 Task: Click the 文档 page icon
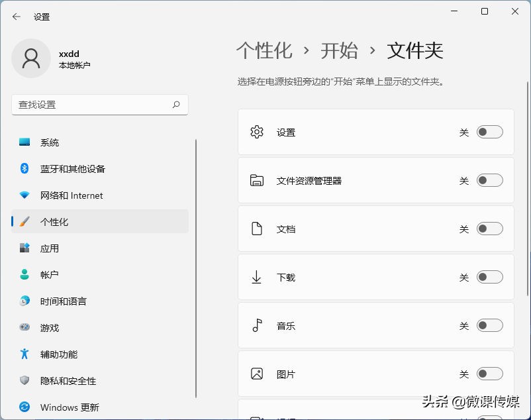tap(257, 229)
